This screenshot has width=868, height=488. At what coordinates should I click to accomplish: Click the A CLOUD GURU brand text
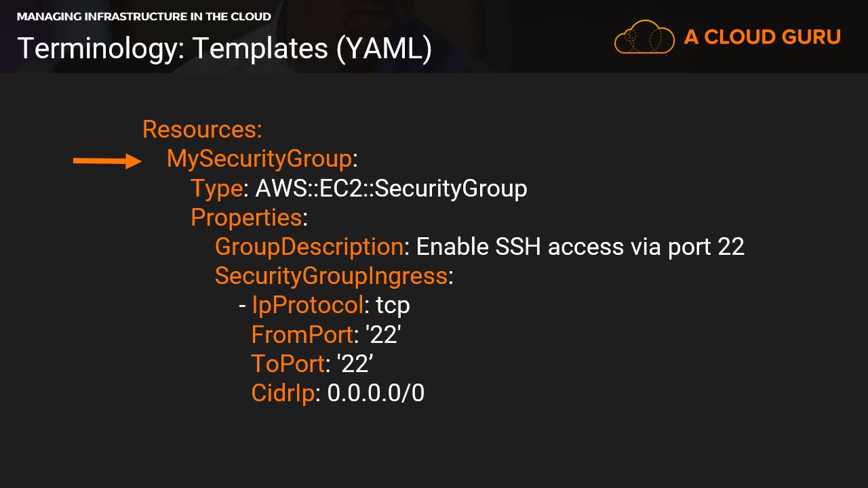pos(762,37)
